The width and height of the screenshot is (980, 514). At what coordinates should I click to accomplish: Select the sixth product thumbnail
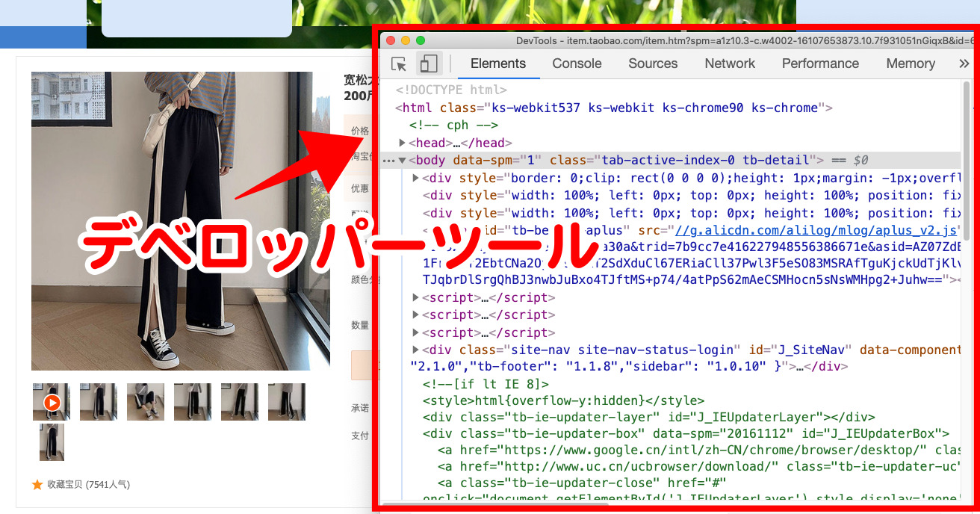coord(287,402)
